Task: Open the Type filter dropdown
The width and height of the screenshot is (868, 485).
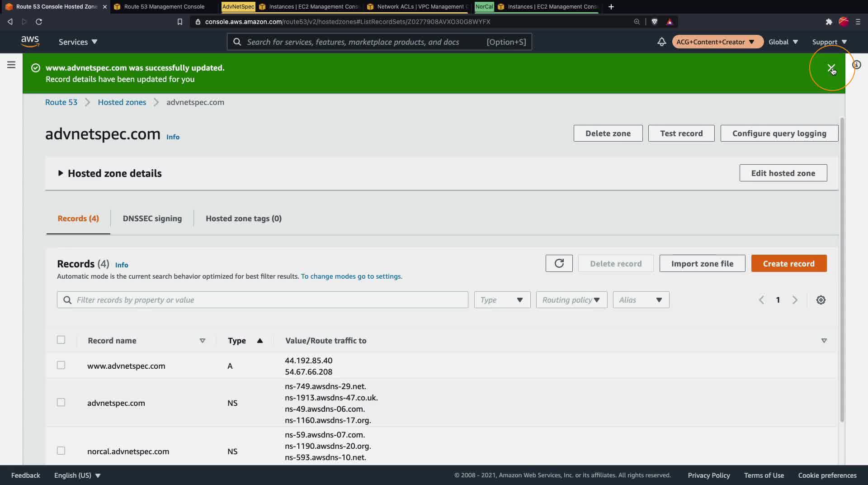Action: [x=502, y=300]
